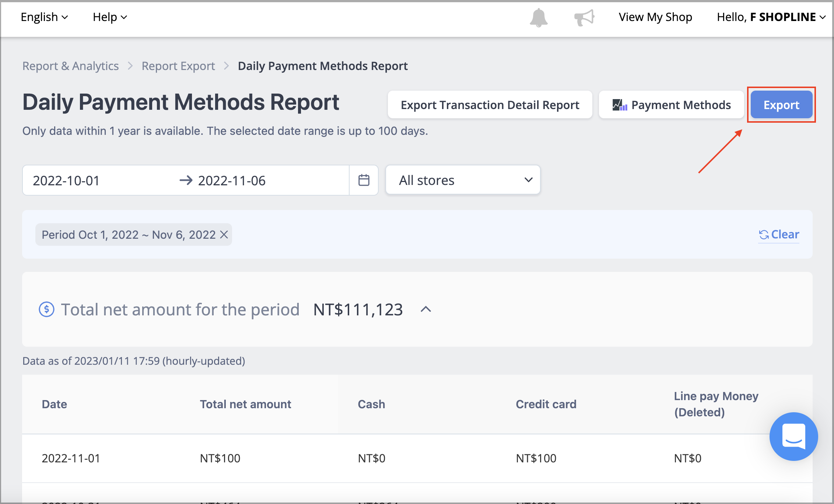Click the Cash column header
Image resolution: width=834 pixels, height=504 pixels.
point(371,404)
